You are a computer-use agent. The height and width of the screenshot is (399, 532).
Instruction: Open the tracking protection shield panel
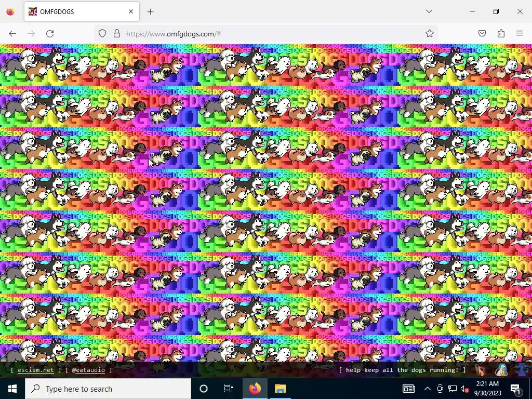(x=102, y=34)
